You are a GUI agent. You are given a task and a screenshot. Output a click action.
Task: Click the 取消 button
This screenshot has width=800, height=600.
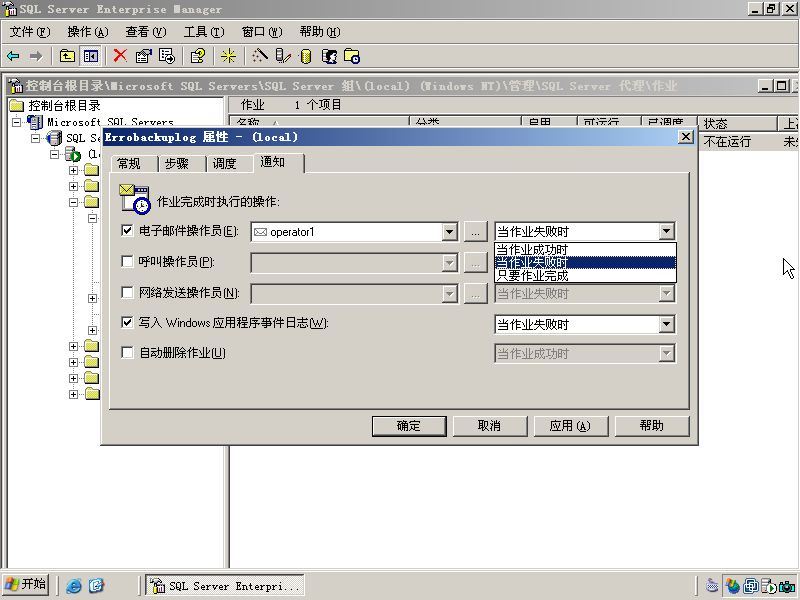[x=490, y=426]
